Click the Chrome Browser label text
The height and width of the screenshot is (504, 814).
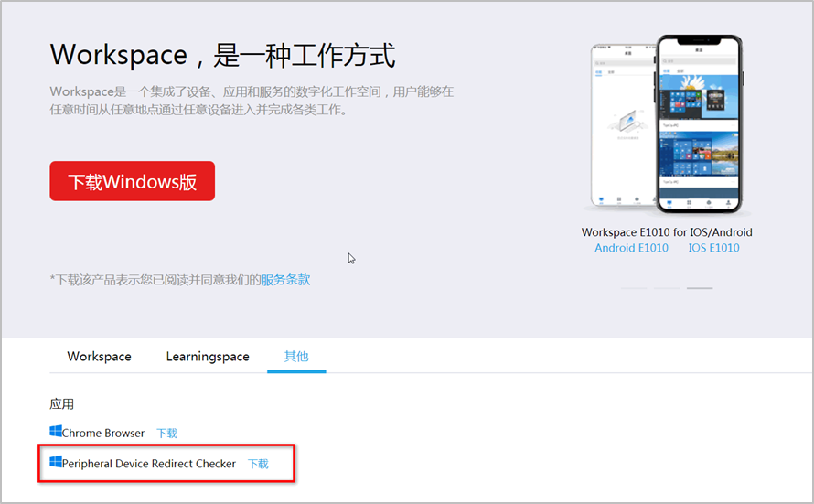click(103, 434)
